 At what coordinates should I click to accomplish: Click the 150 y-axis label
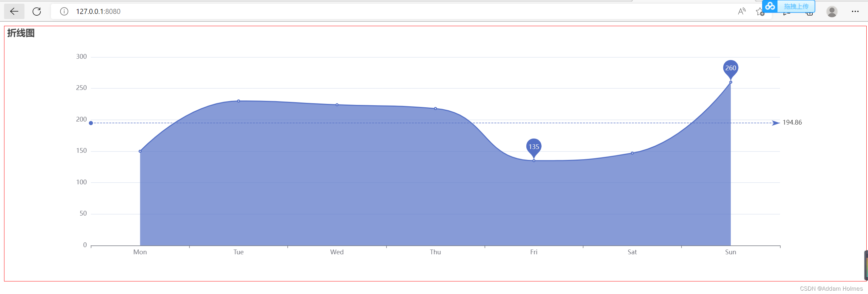pos(82,151)
